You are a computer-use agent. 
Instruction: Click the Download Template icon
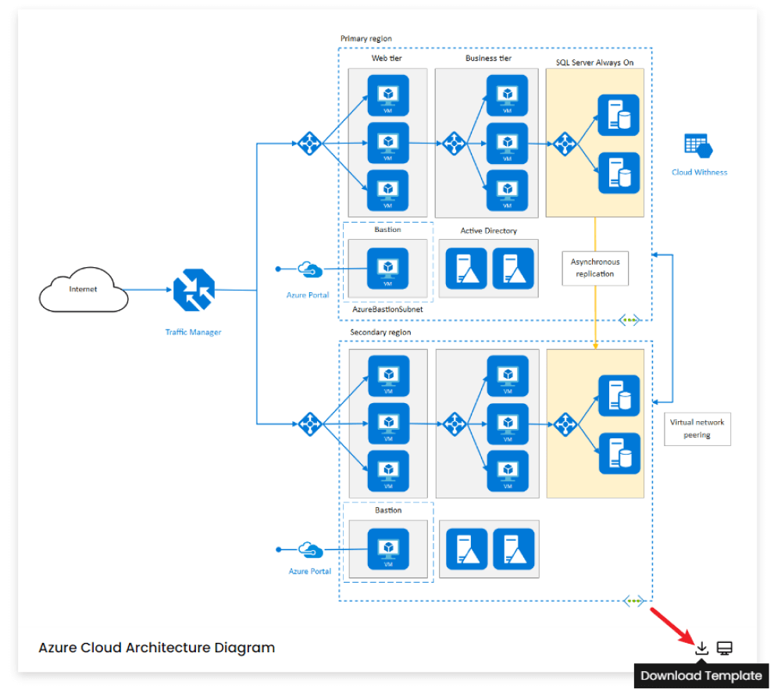click(701, 648)
